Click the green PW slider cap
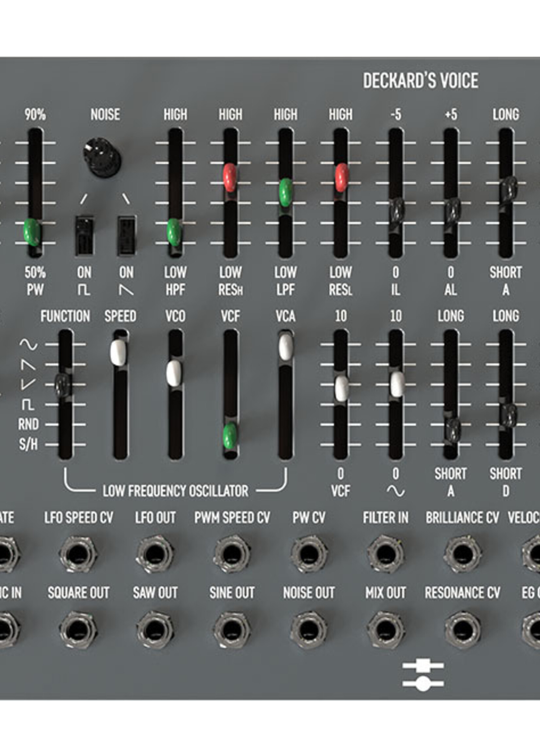 (32, 232)
